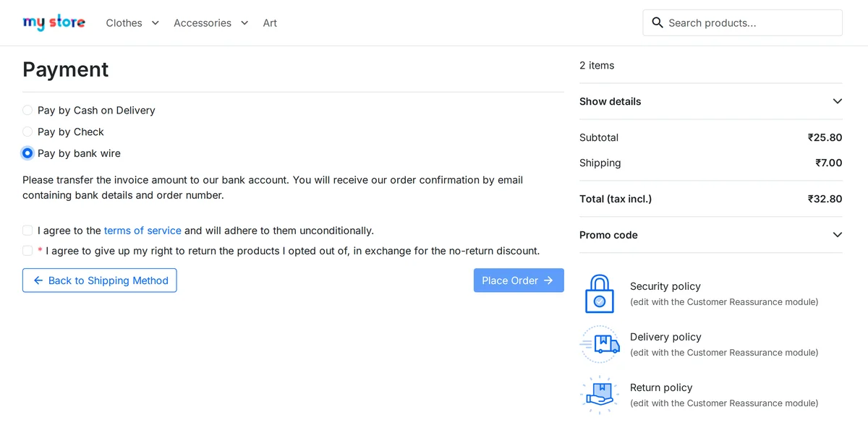Click the Place Order button

pyautogui.click(x=519, y=280)
